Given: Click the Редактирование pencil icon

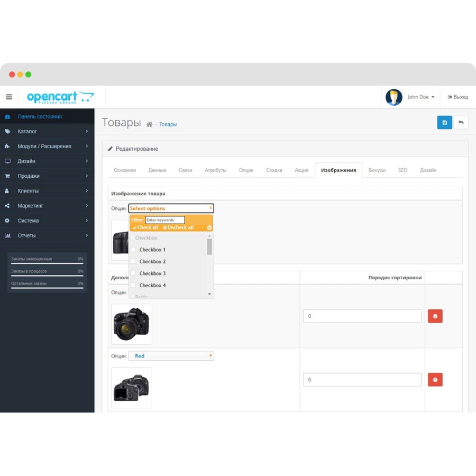Looking at the screenshot, I should (x=110, y=149).
